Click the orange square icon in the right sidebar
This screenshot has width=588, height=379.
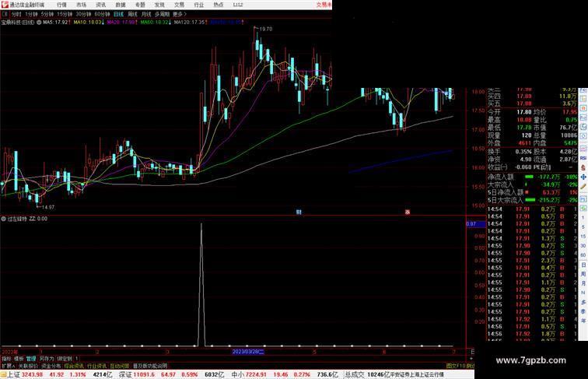(x=583, y=108)
